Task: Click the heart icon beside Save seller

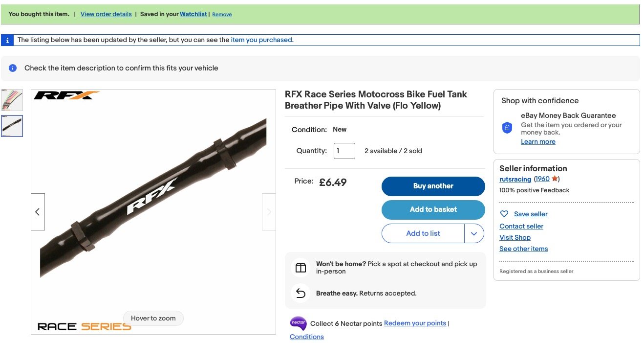Action: [x=504, y=214]
